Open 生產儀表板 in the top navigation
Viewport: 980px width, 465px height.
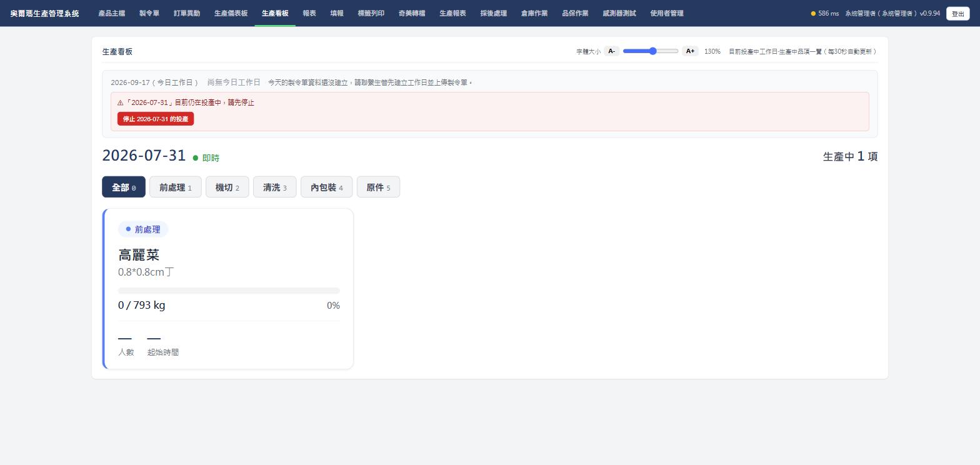coord(231,13)
